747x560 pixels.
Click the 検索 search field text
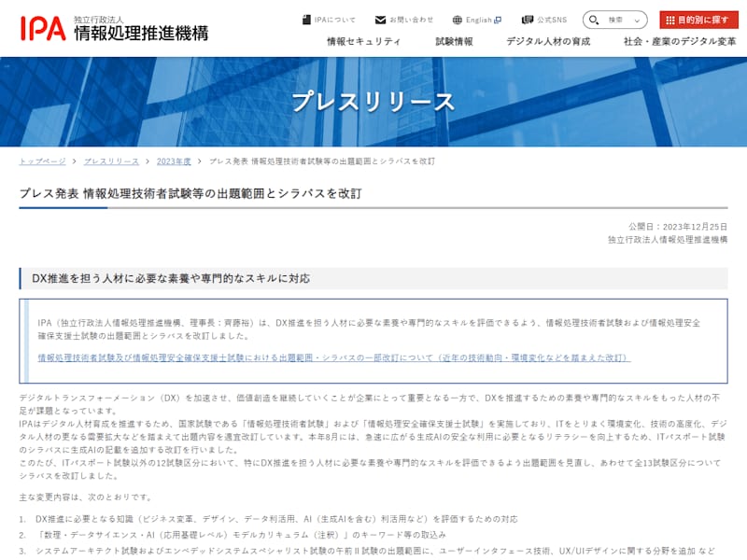click(615, 20)
